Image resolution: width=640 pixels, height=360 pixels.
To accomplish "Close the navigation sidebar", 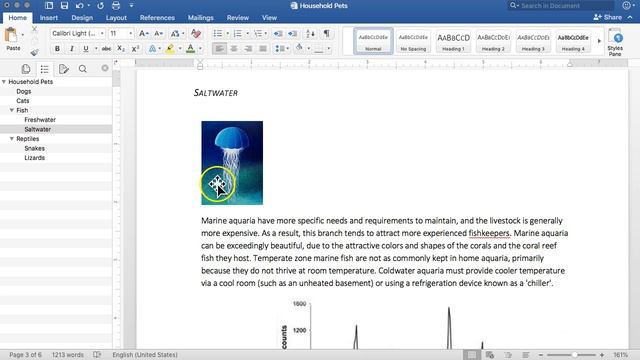I will [x=105, y=68].
